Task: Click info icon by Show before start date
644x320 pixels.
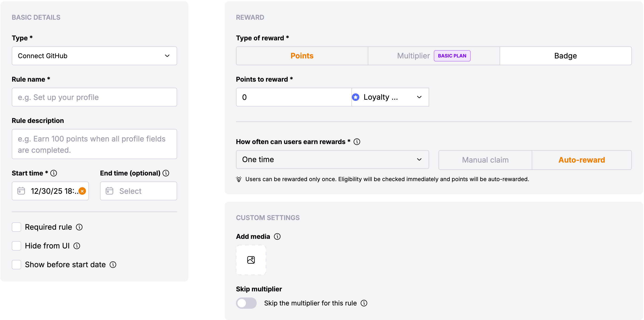Action: (x=113, y=265)
